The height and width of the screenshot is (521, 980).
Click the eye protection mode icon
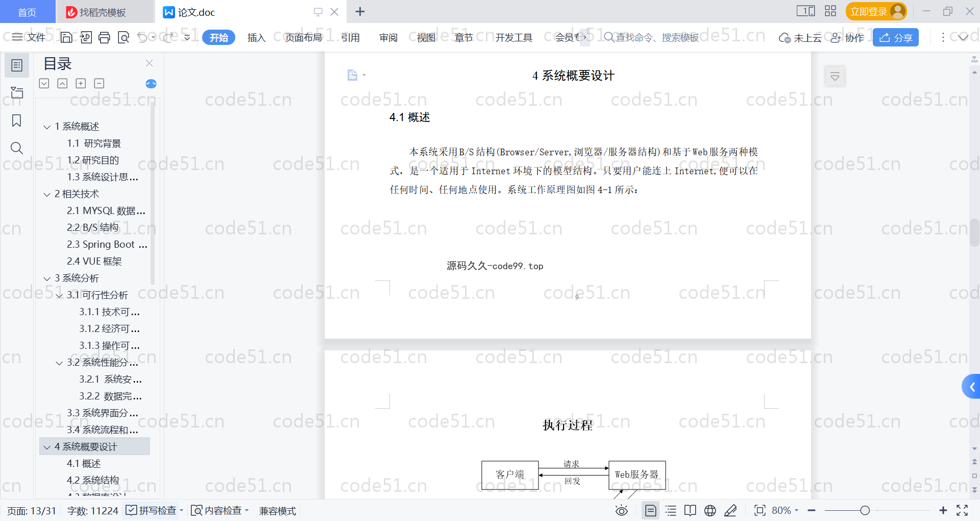(x=621, y=510)
